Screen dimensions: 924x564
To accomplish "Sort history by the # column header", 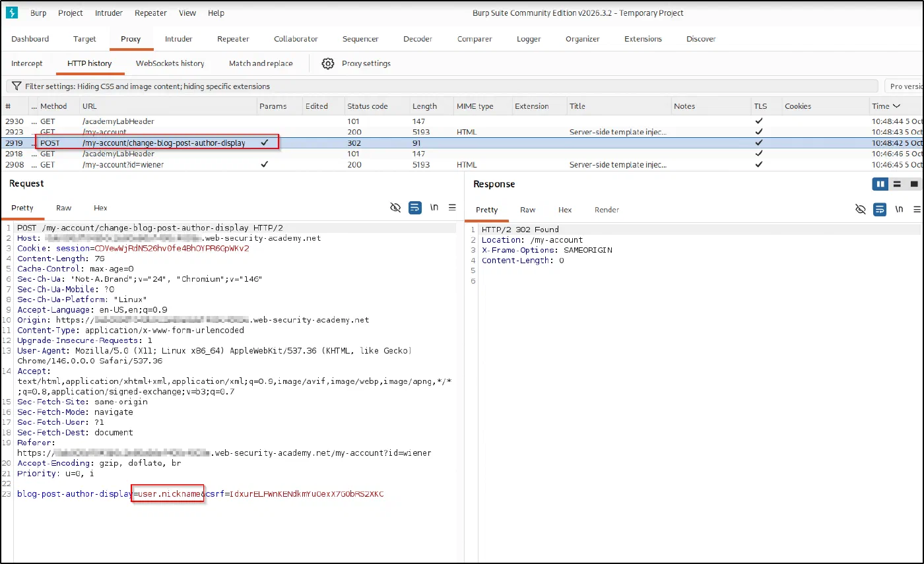I will (15, 106).
